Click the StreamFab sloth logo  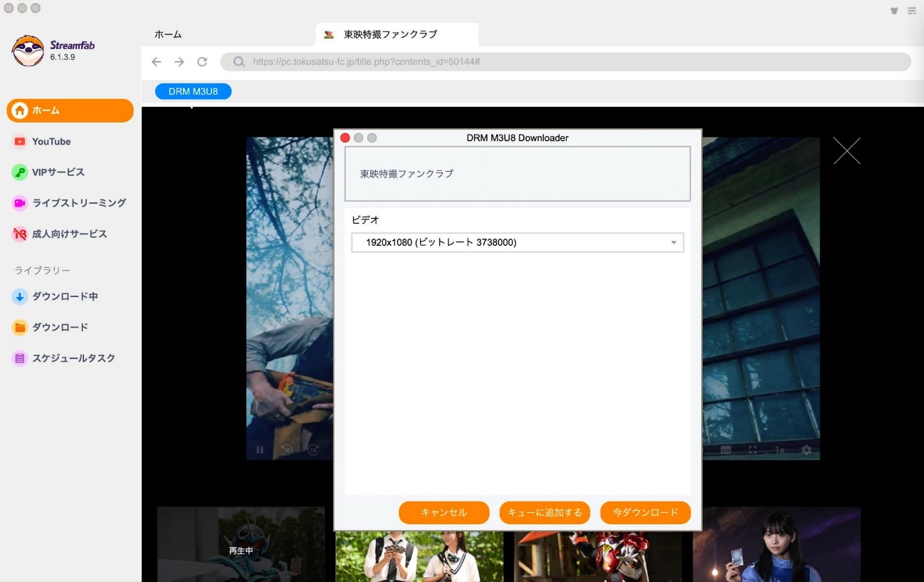tap(28, 51)
